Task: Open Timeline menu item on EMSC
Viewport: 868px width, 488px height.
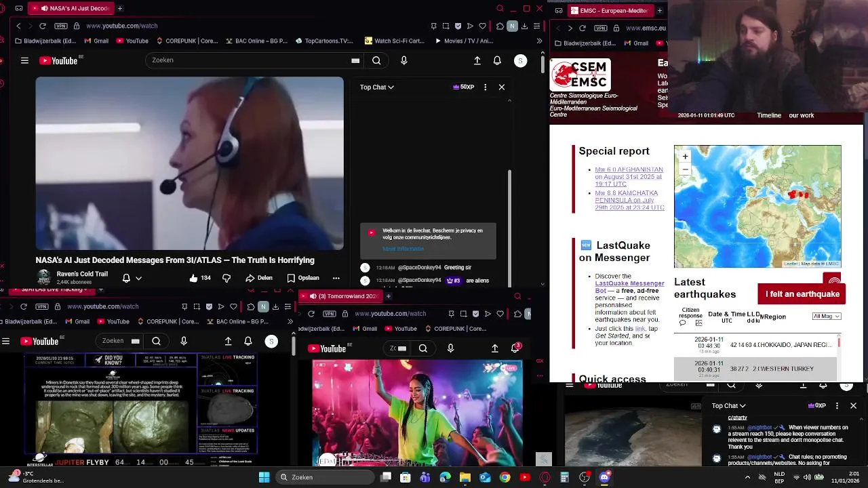Action: point(769,115)
